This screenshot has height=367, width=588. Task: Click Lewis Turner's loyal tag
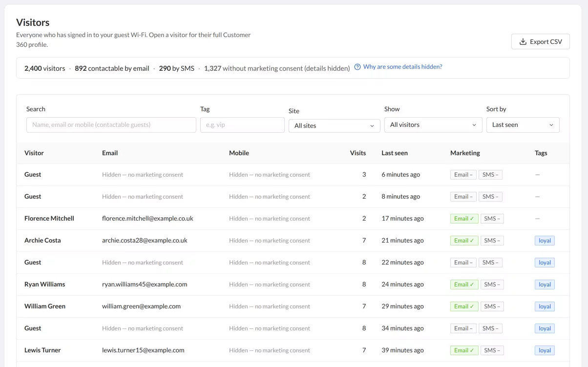pos(545,350)
